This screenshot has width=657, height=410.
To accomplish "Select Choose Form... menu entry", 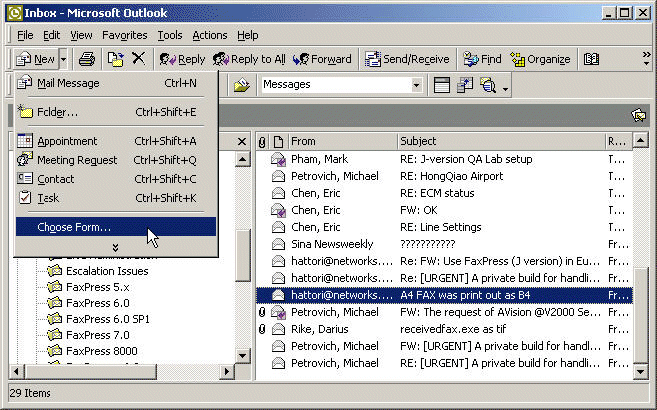I will [74, 227].
